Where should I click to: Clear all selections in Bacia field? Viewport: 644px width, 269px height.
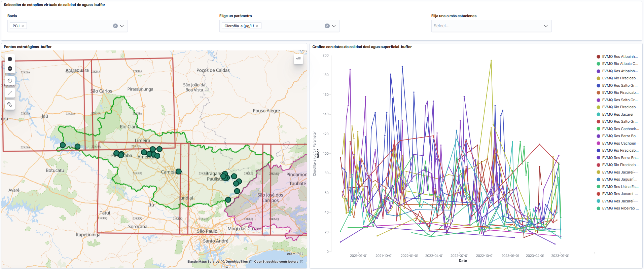click(x=115, y=26)
